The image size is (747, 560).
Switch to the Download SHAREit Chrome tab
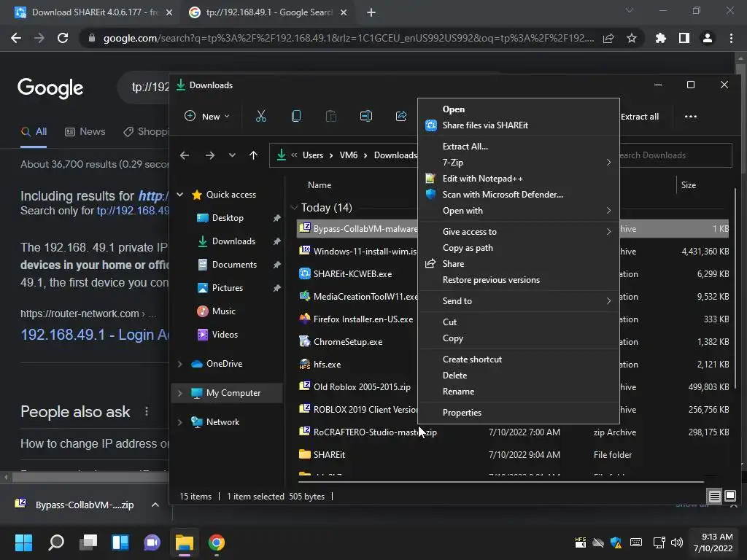coord(93,12)
